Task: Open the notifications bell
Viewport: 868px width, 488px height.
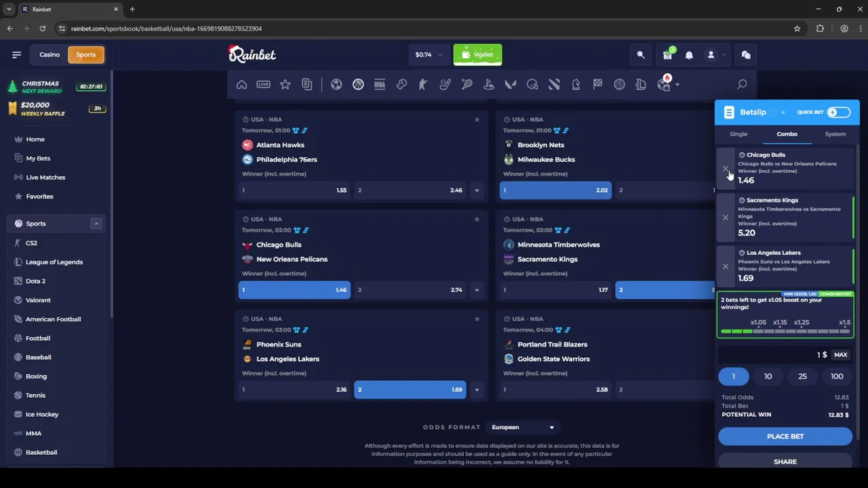Action: point(689,55)
